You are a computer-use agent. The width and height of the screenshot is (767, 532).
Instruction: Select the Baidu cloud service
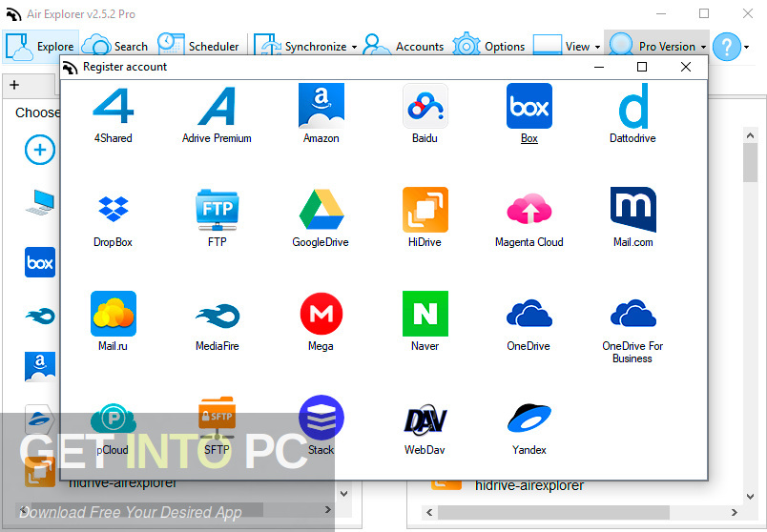pyautogui.click(x=425, y=114)
